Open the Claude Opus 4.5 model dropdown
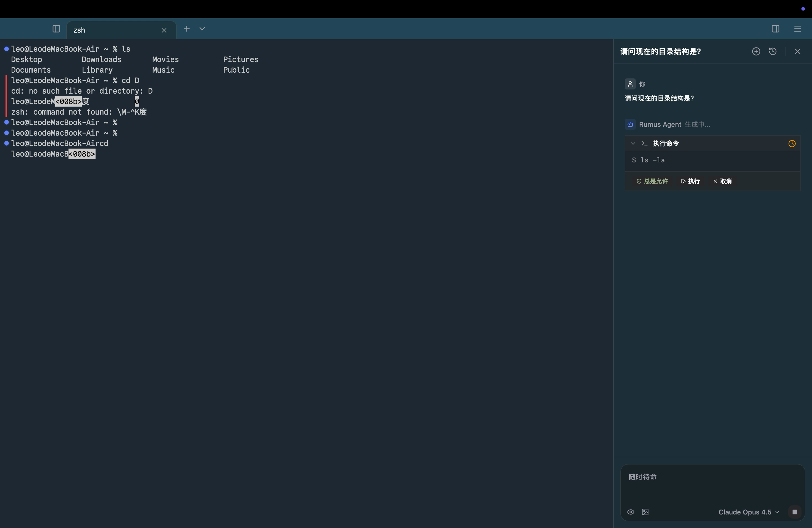This screenshot has height=528, width=812. (748, 512)
